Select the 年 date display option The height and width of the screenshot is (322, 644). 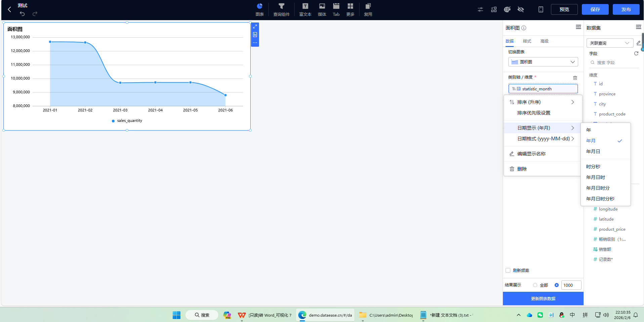point(606,130)
